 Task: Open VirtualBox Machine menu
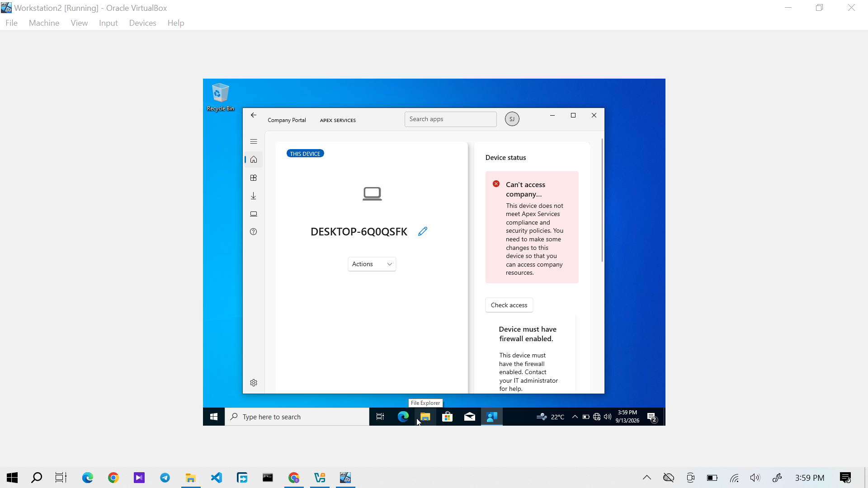44,23
